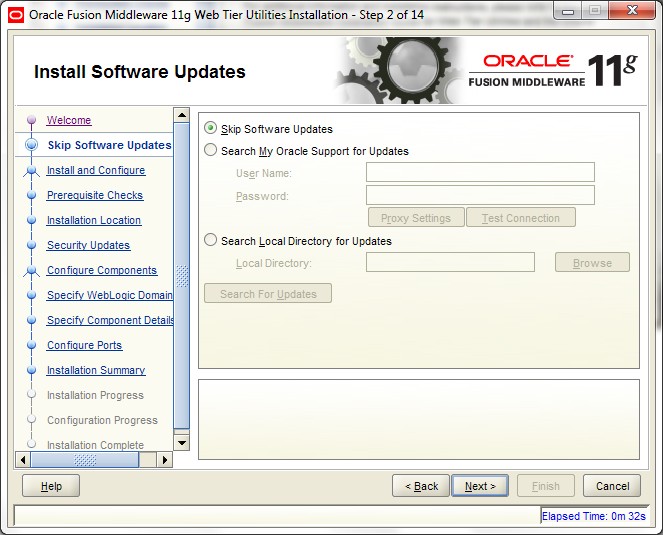Viewport: 663px width, 535px height.
Task: Click the bullet icon beside Specify WebLogic Domain
Action: [31, 295]
